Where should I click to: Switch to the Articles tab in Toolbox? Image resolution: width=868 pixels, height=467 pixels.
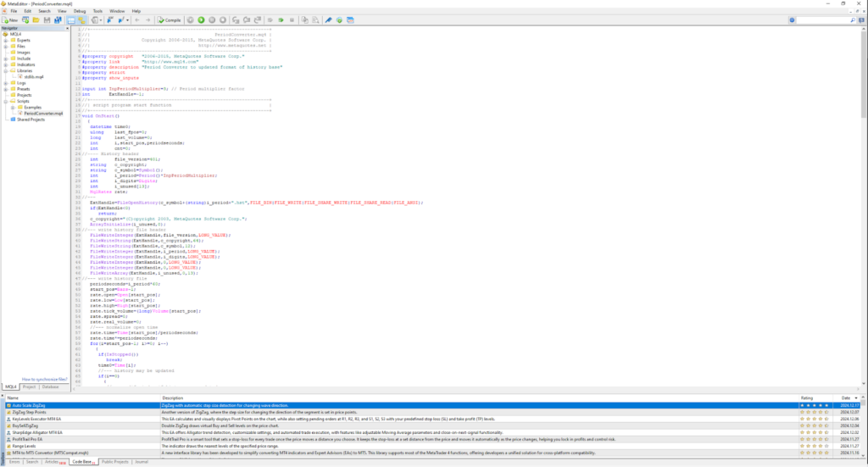pyautogui.click(x=53, y=461)
